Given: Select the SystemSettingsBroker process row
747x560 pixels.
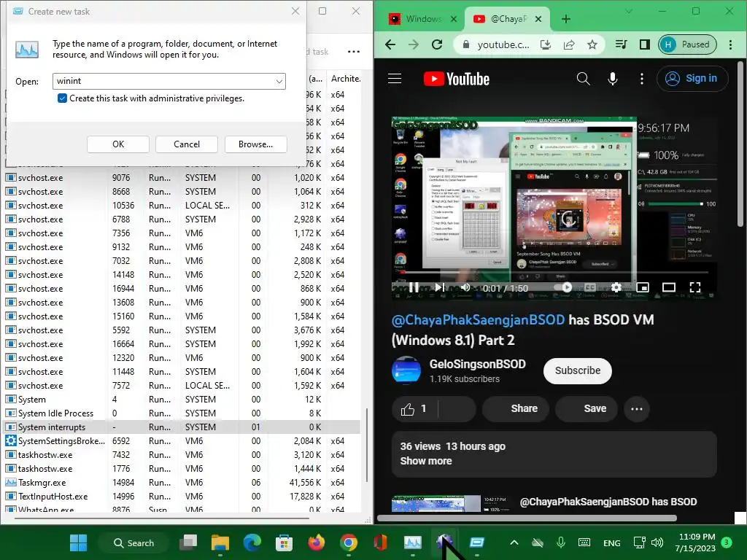Looking at the screenshot, I should click(x=182, y=441).
